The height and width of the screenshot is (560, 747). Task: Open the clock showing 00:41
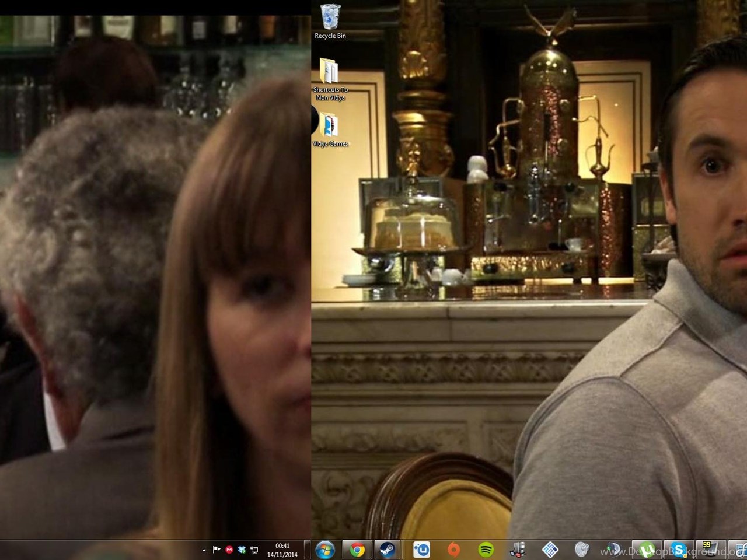[x=282, y=546]
